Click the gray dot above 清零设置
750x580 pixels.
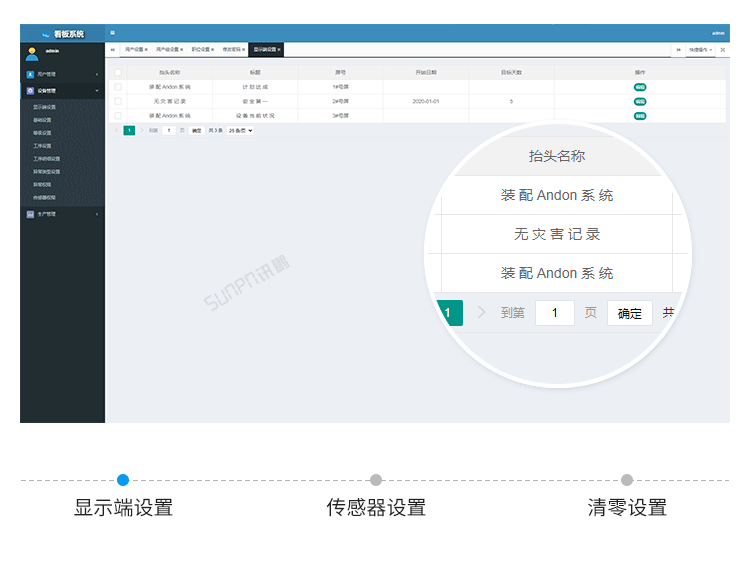click(627, 480)
